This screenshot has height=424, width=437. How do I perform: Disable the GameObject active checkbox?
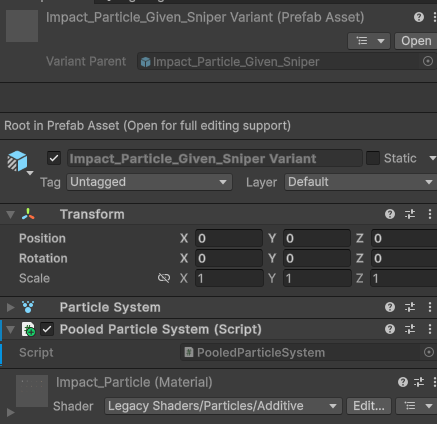[x=54, y=158]
